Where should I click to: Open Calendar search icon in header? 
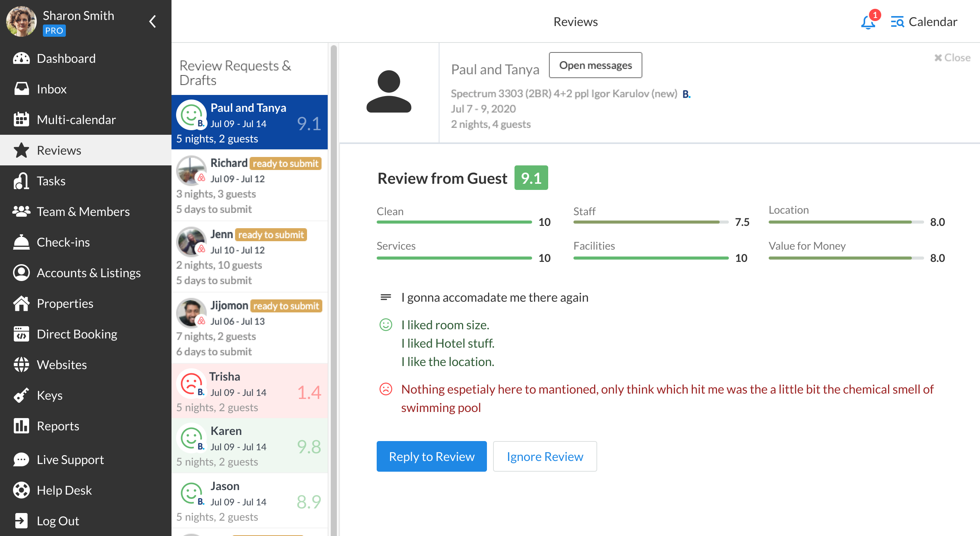pyautogui.click(x=897, y=22)
